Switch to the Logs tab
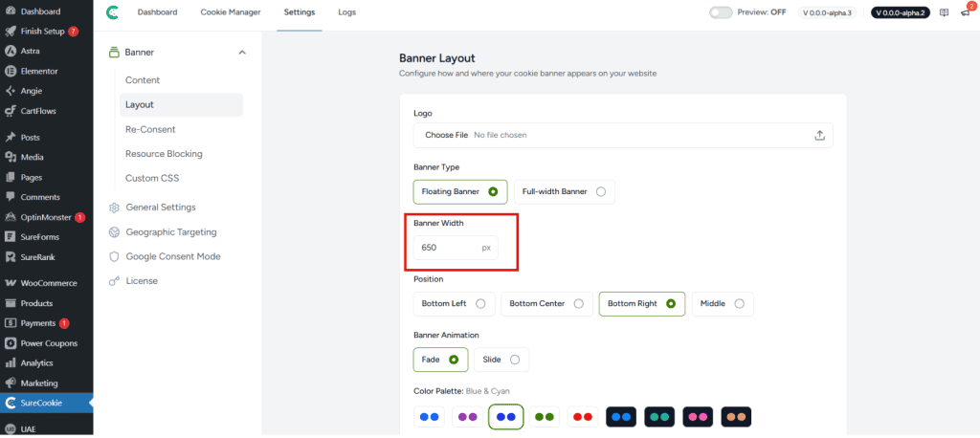The height and width of the screenshot is (438, 980). (346, 12)
